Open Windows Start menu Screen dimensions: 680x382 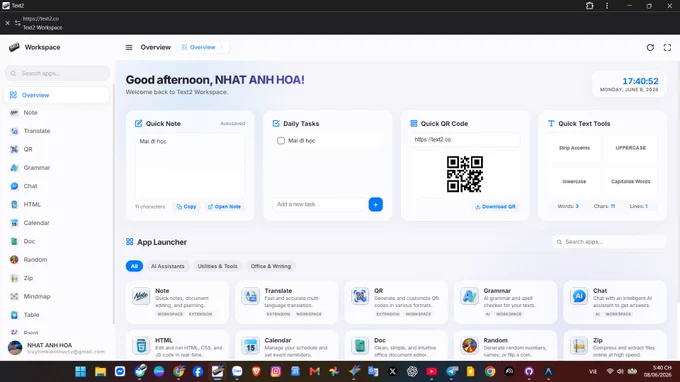point(80,372)
